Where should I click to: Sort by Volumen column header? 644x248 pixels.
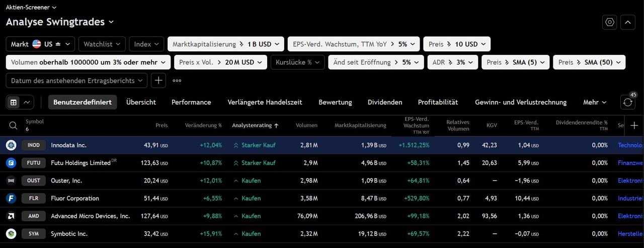tap(306, 126)
